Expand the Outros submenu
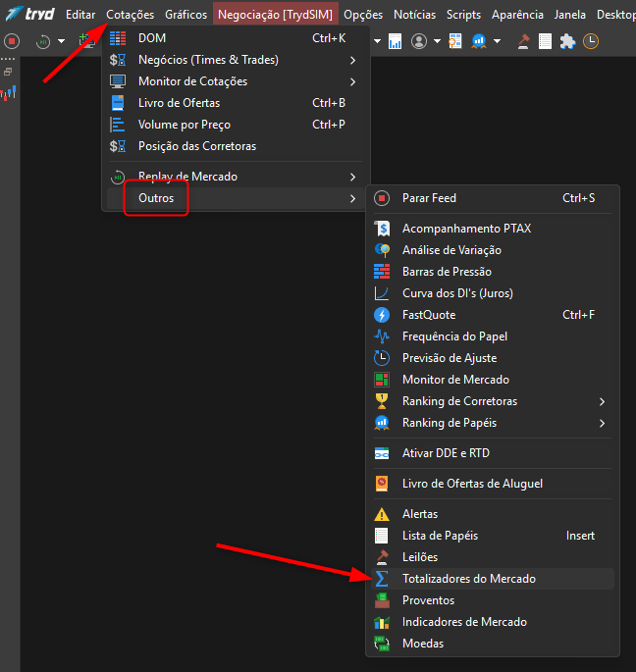This screenshot has height=672, width=636. [x=236, y=198]
